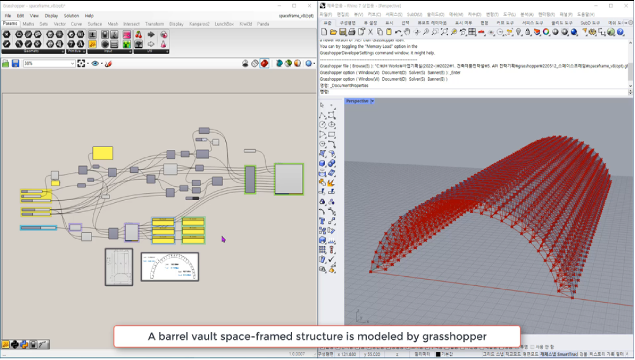Select the large green-outlined output component
Viewport: 635px width, 360px height.
[289, 179]
